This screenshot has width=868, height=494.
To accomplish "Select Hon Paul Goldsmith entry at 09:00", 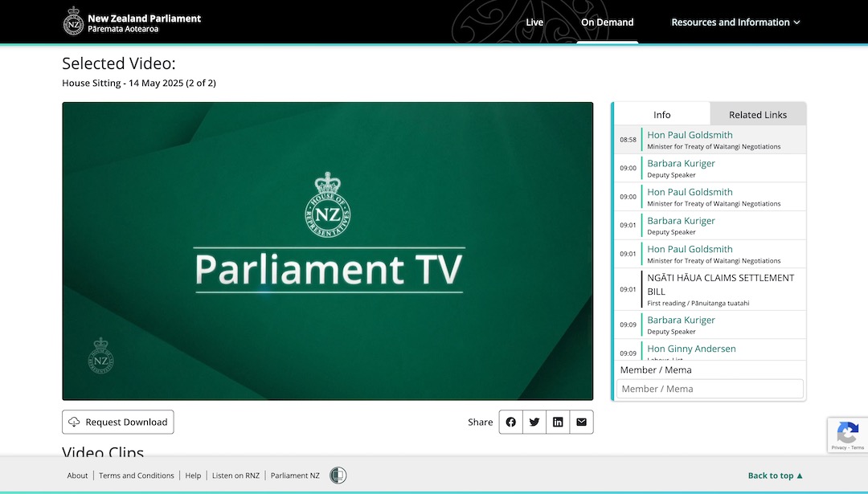I will [x=710, y=197].
